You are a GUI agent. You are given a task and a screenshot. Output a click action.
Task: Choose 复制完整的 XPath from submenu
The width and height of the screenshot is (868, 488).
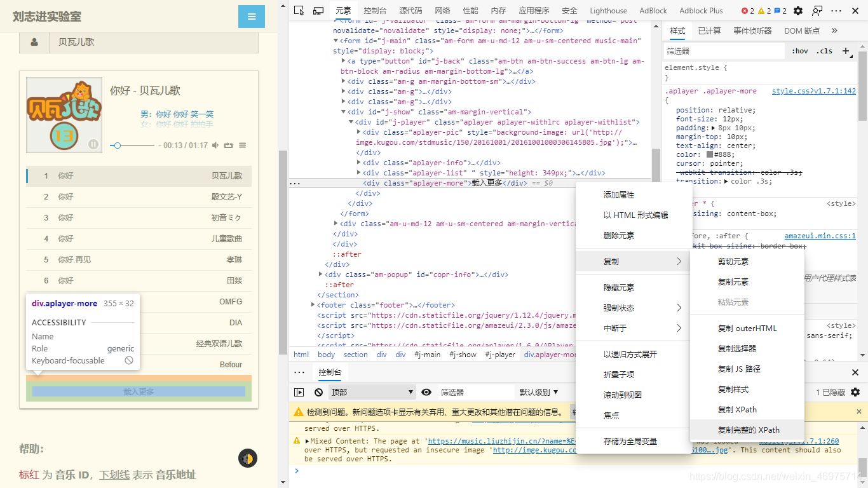click(x=747, y=430)
